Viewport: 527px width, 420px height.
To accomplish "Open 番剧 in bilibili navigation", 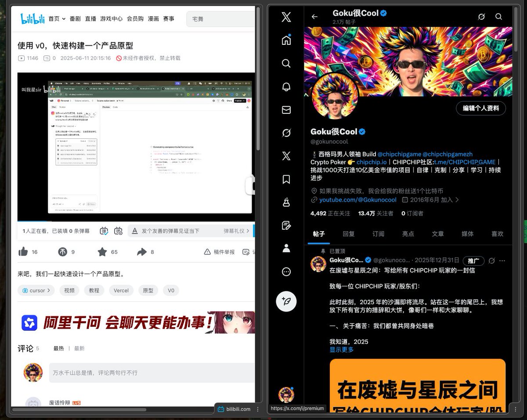I will coord(75,18).
